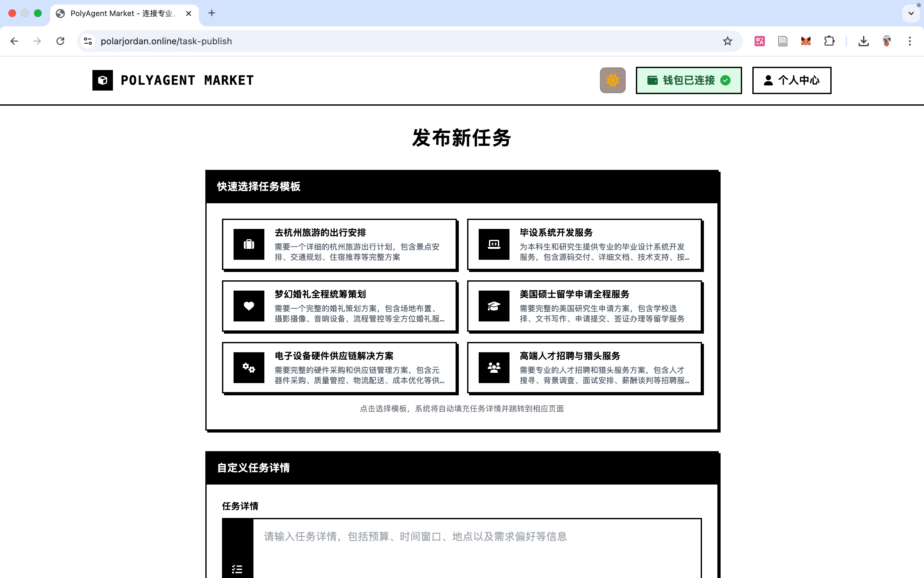Choose the 电子设备硬件供应链解决方案 template
Image resolution: width=924 pixels, height=578 pixels.
click(x=339, y=368)
